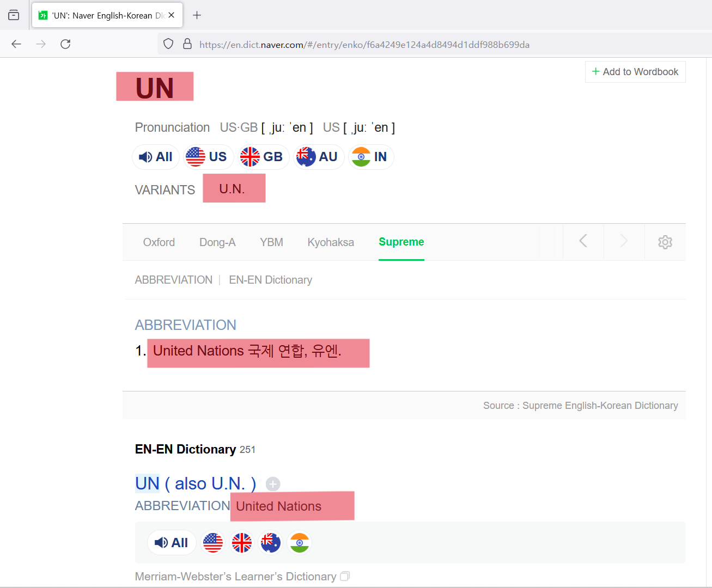Click the Australian flag icon in EN-EN section
Screen dimensions: 712x588
click(x=271, y=543)
